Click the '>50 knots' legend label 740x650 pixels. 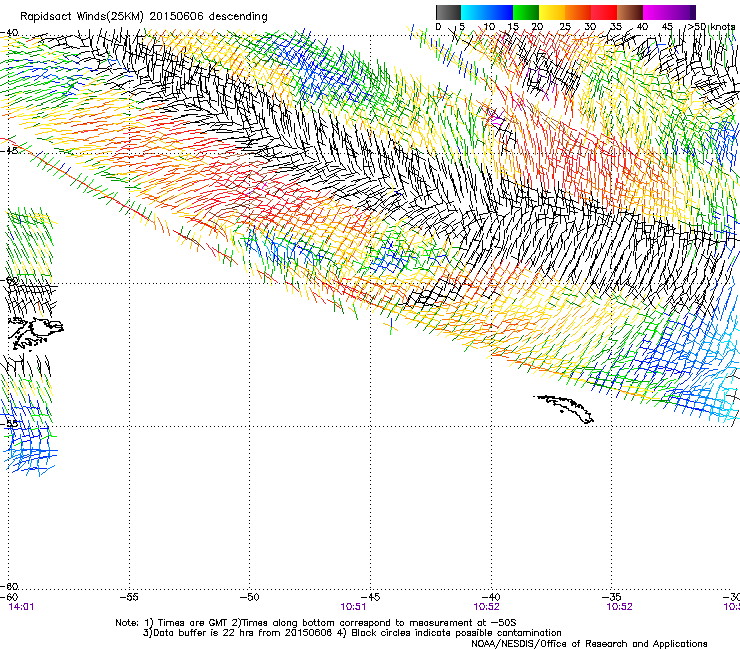[712, 26]
